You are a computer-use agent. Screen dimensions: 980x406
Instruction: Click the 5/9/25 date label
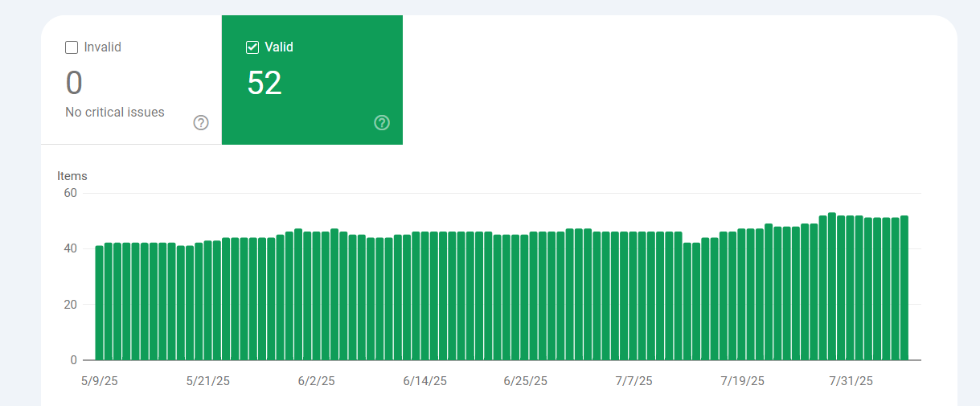pos(99,381)
